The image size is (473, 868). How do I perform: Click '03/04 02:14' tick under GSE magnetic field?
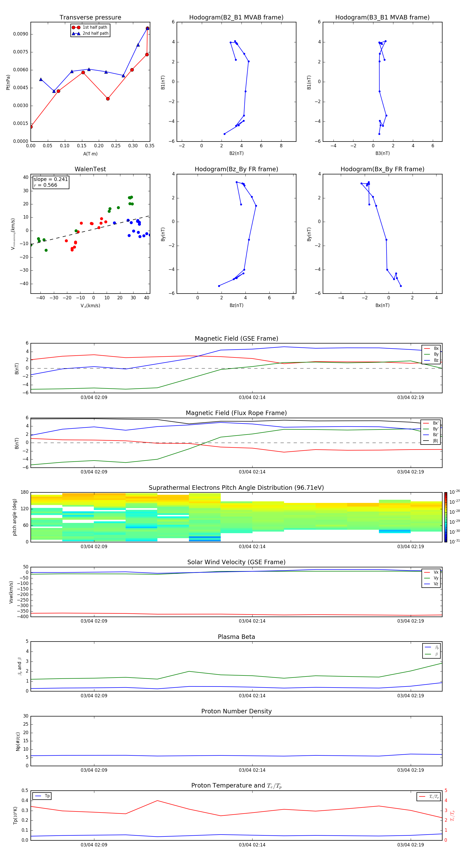click(252, 398)
